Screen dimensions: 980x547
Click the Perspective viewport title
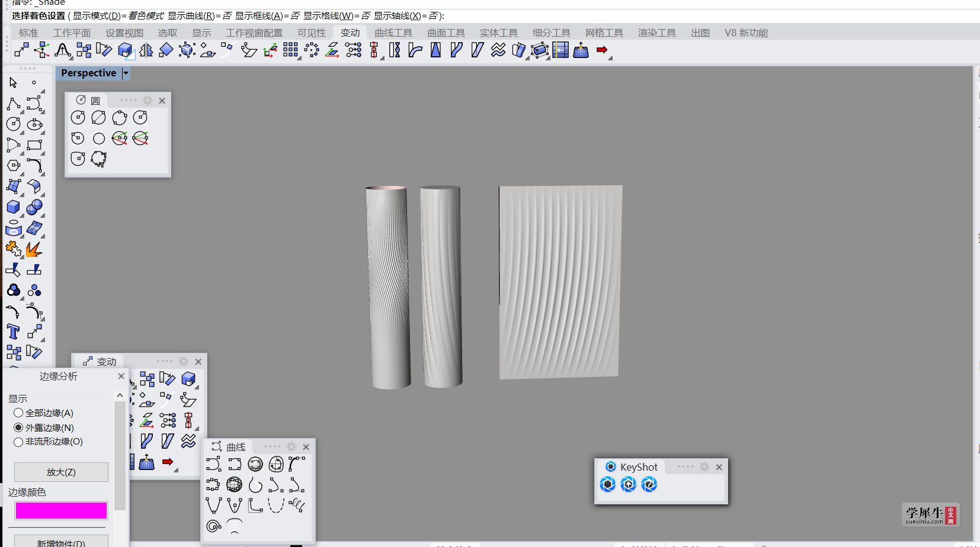pos(89,73)
